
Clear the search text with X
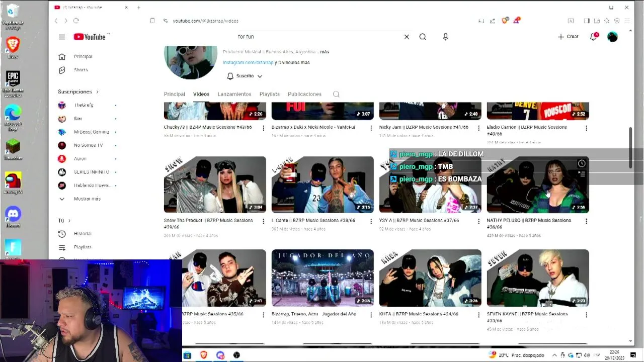407,37
